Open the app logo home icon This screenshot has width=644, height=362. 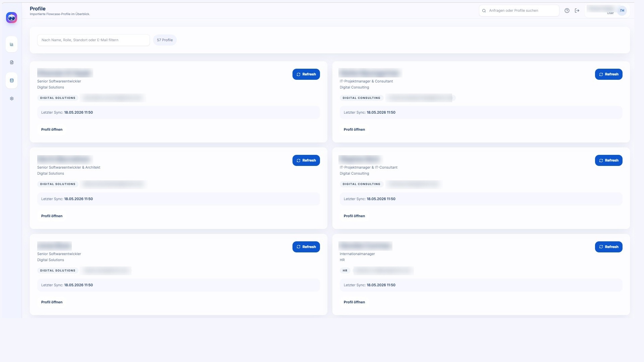pos(11,17)
